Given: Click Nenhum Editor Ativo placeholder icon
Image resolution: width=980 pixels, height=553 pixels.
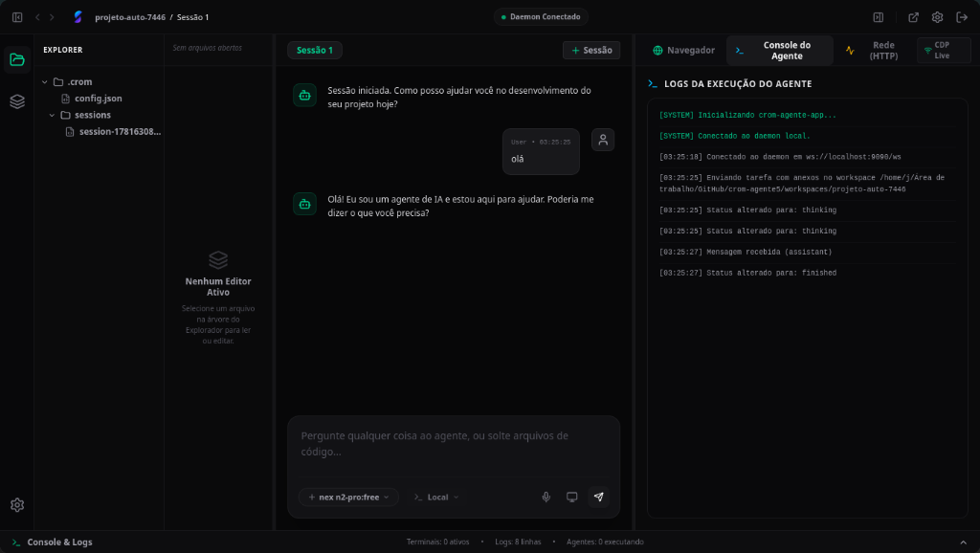Looking at the screenshot, I should coord(218,259).
